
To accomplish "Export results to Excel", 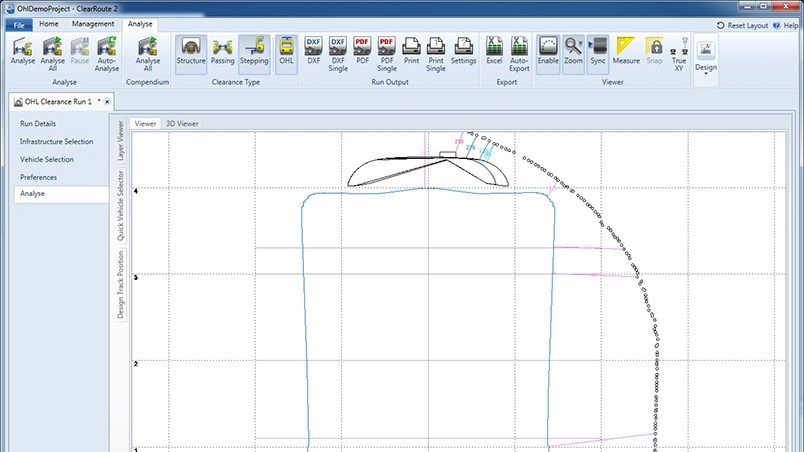I will [x=494, y=51].
